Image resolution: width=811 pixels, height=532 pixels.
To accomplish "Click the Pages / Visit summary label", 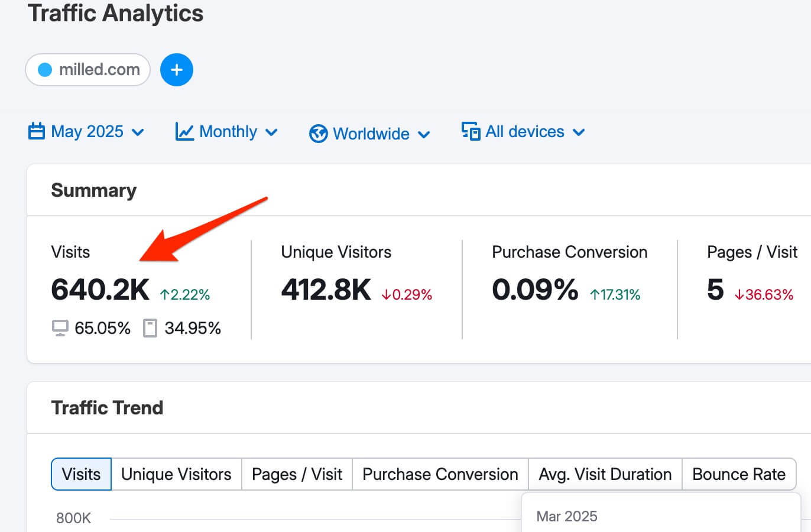I will point(752,252).
